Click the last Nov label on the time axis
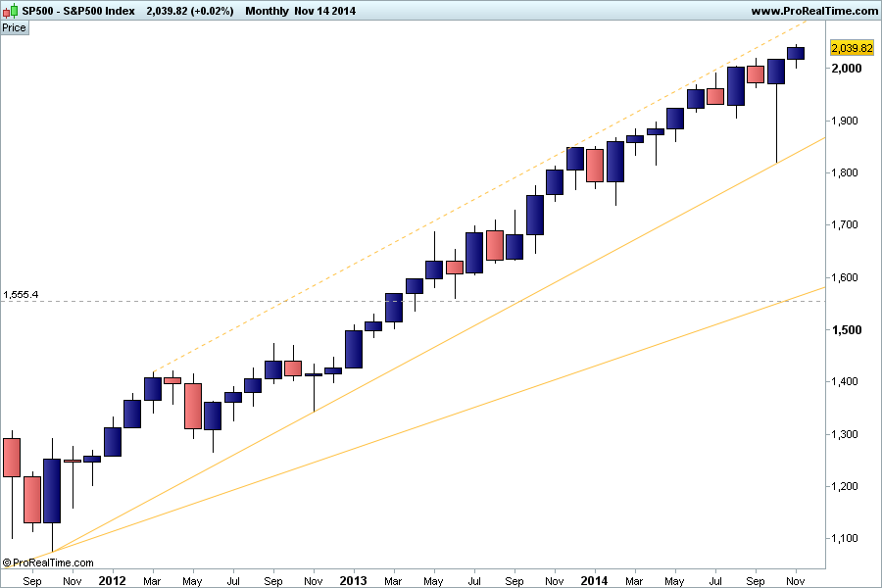 796,581
